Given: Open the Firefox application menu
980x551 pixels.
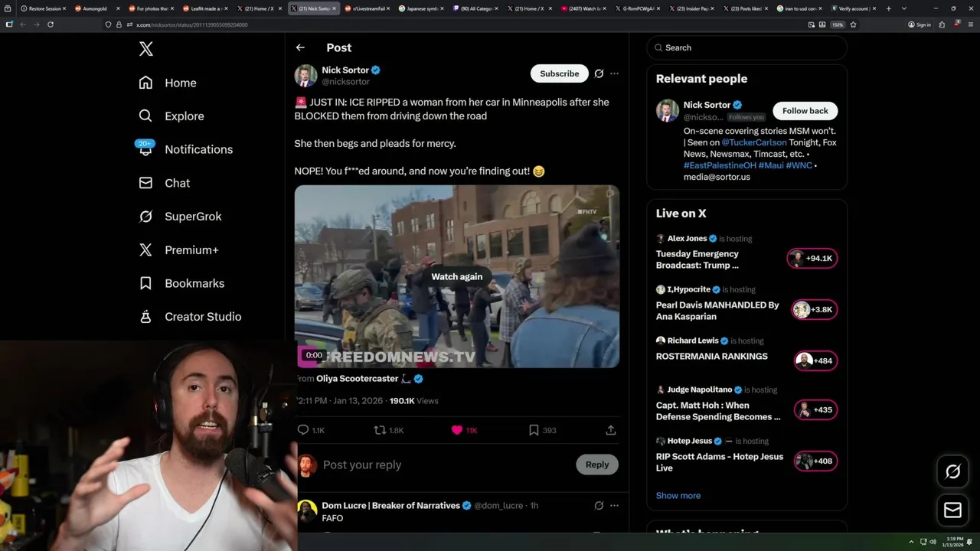Looking at the screenshot, I should [971, 24].
